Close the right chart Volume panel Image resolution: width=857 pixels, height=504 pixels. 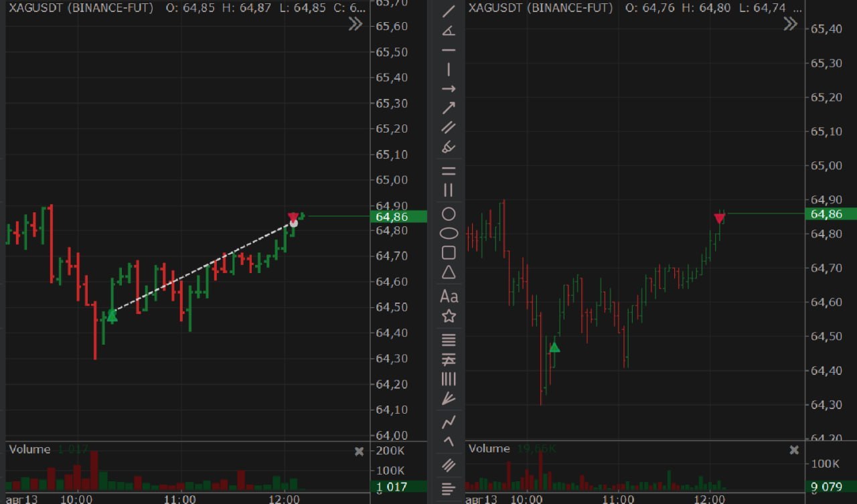point(794,450)
